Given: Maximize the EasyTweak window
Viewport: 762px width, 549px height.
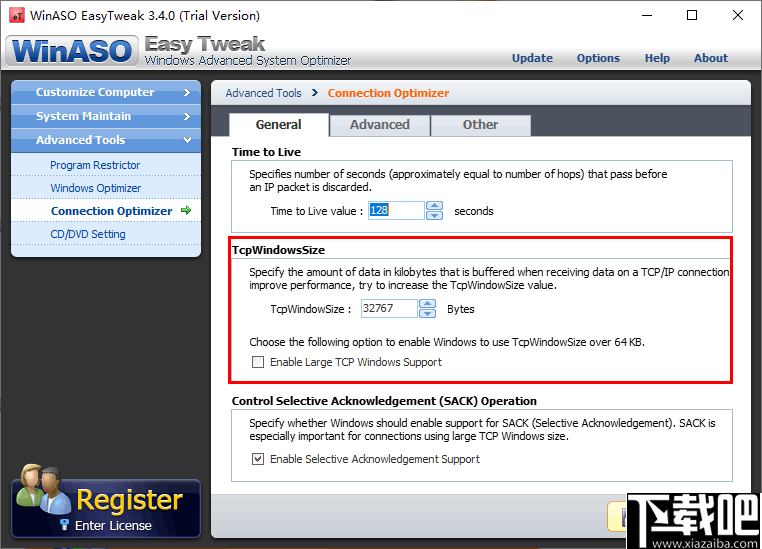Looking at the screenshot, I should [692, 16].
